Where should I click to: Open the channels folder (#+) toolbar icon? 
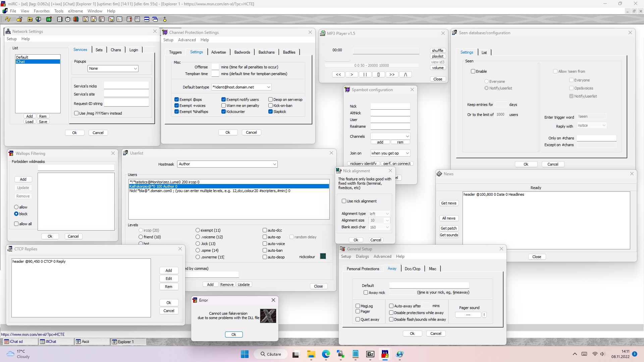[30, 19]
